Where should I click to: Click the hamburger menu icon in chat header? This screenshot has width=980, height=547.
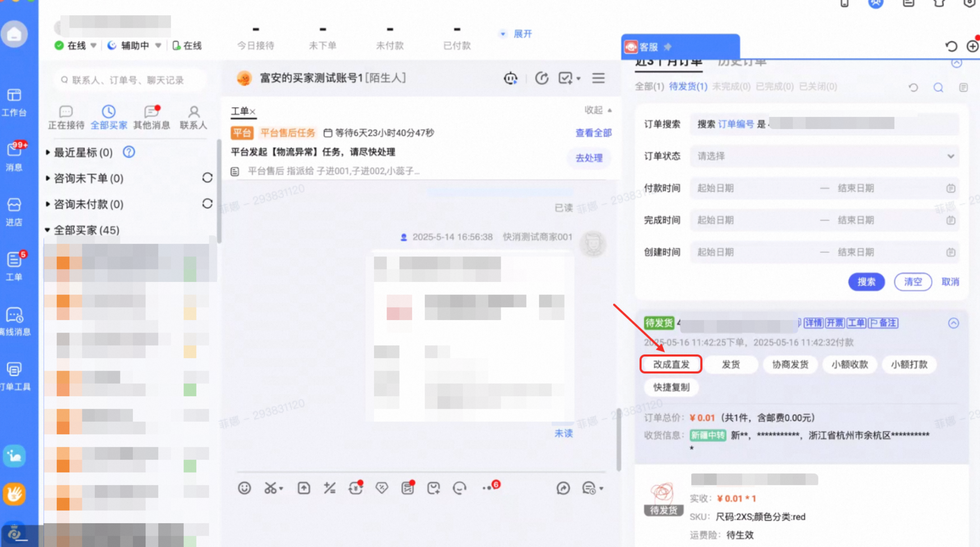[x=598, y=78]
